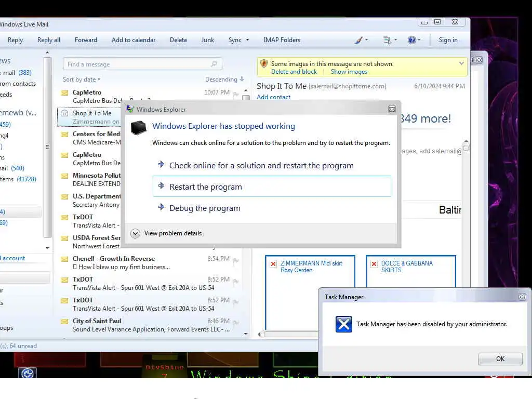
Task: Expand the images warning bar chevron
Action: coord(461,63)
